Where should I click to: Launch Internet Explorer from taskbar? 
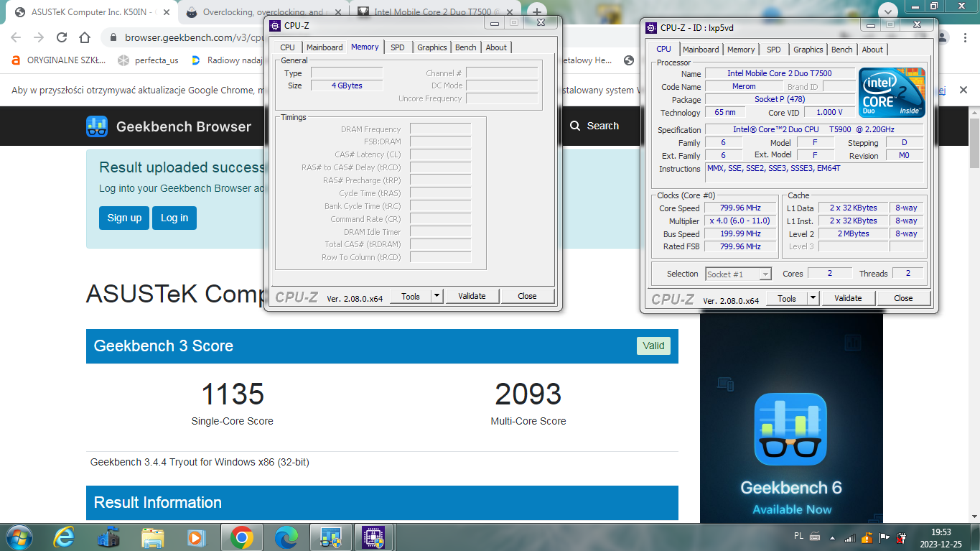pyautogui.click(x=64, y=537)
